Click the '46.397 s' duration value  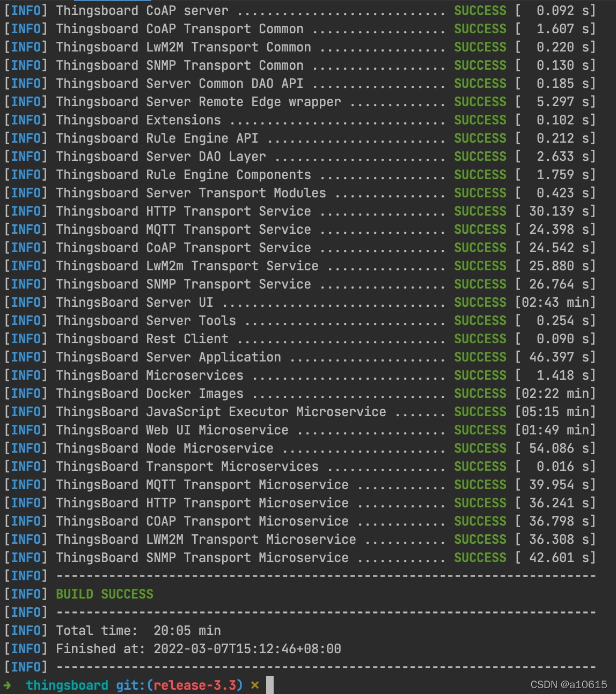[559, 357]
